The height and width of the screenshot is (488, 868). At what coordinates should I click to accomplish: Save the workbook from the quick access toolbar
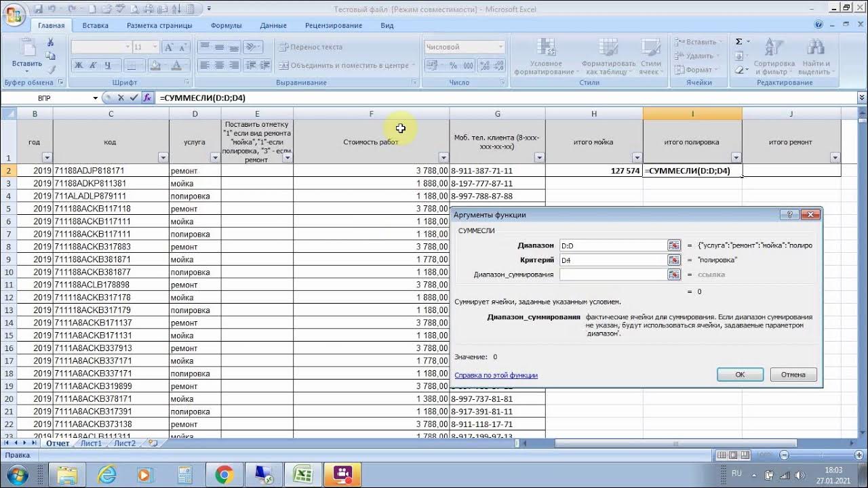39,9
